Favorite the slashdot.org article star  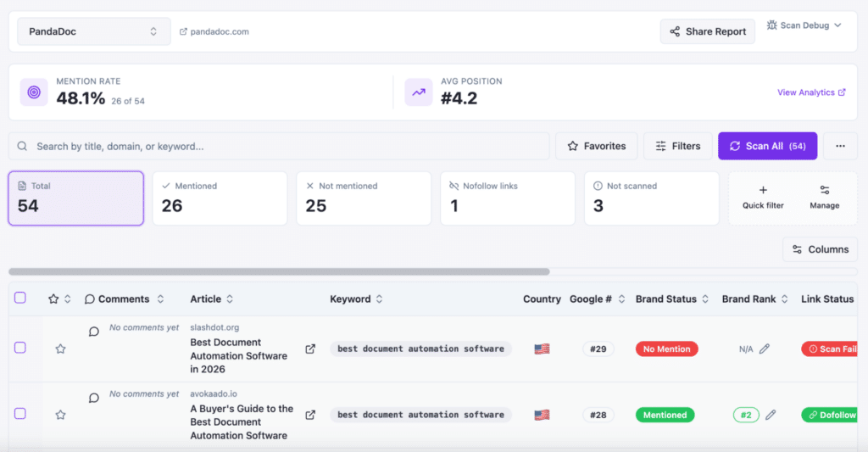pyautogui.click(x=60, y=349)
